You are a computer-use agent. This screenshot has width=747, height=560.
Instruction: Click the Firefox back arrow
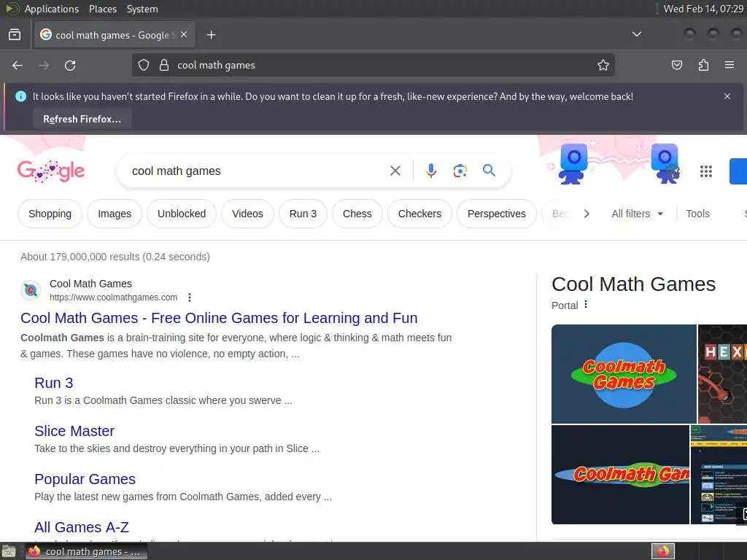(18, 65)
